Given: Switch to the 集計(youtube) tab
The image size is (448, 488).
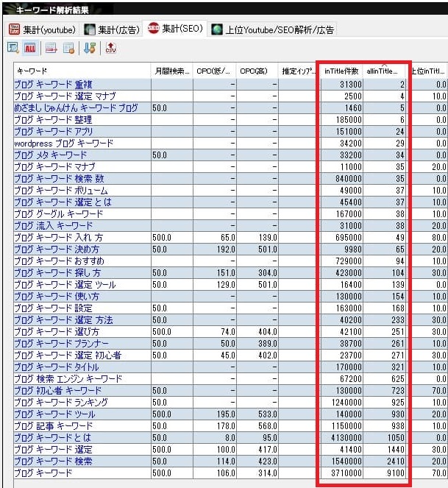Looking at the screenshot, I should pos(42,30).
